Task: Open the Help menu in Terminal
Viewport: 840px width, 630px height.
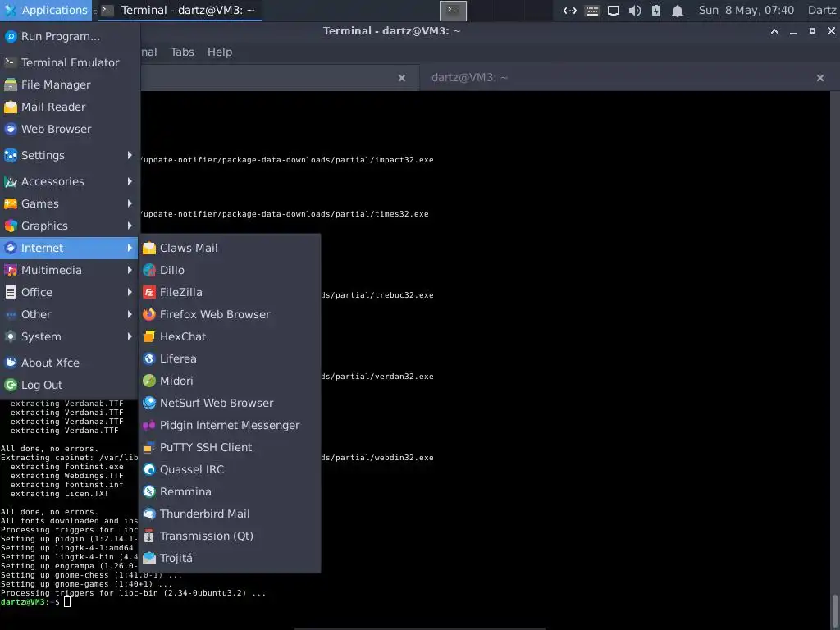Action: pyautogui.click(x=220, y=52)
